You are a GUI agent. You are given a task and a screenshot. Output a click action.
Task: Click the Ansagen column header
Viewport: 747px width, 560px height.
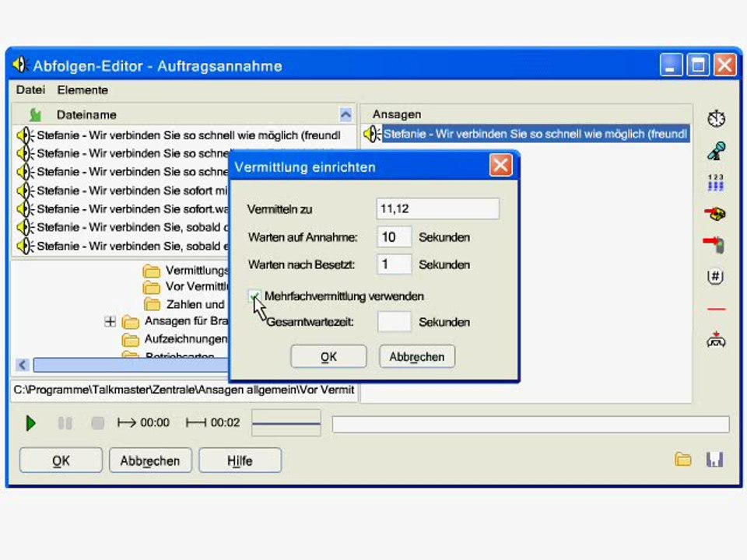click(x=526, y=114)
